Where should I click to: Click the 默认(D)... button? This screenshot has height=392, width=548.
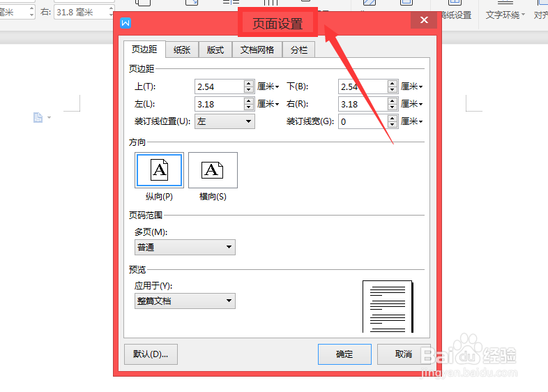[x=151, y=354]
